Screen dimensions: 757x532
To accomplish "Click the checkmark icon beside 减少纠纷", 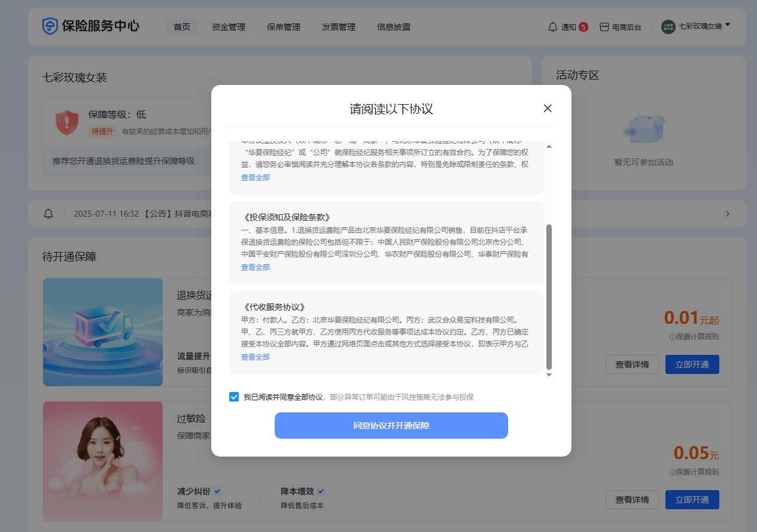I will click(x=217, y=491).
